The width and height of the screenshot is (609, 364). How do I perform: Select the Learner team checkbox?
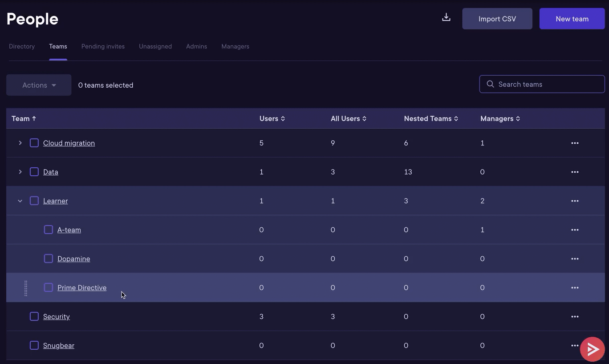(34, 201)
